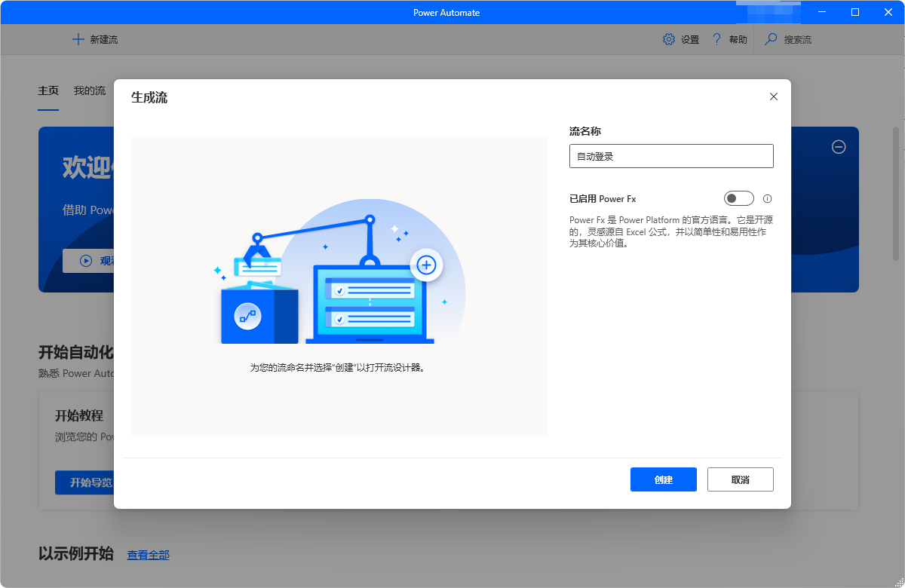Open the 查看全部 link
905x588 pixels.
click(148, 555)
